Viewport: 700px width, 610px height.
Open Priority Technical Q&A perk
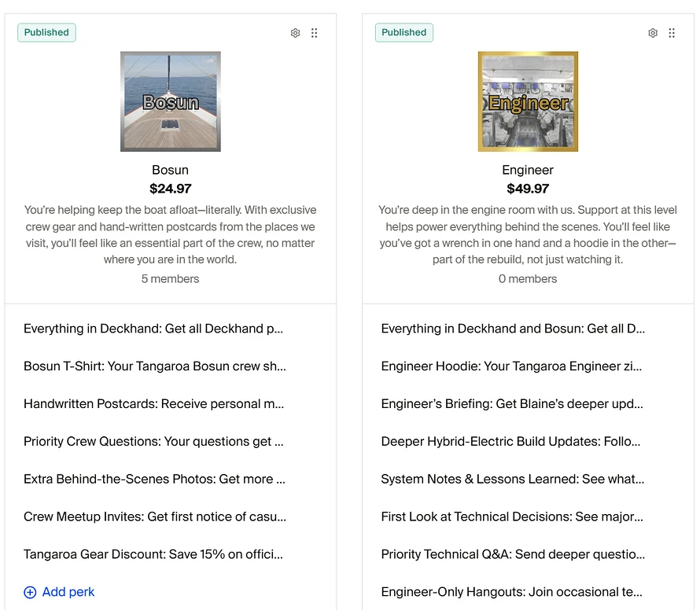coord(513,554)
